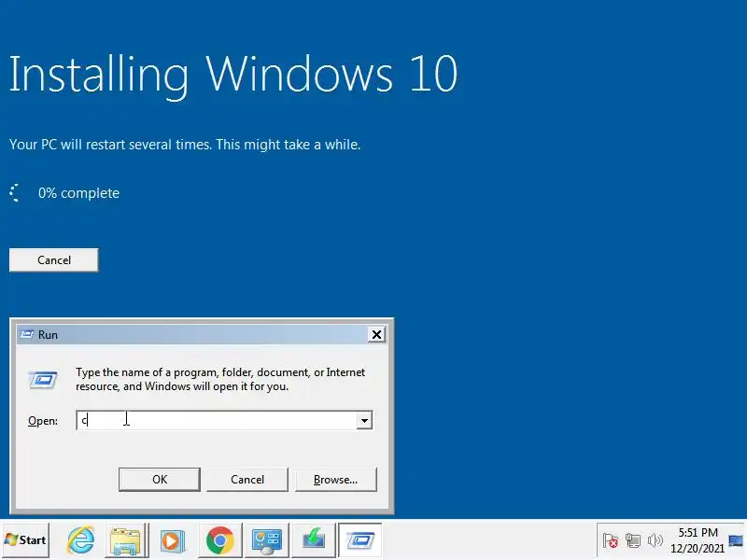Screen dimensions: 747x560
Task: Click Cancel in the Run dialog
Action: coord(247,479)
